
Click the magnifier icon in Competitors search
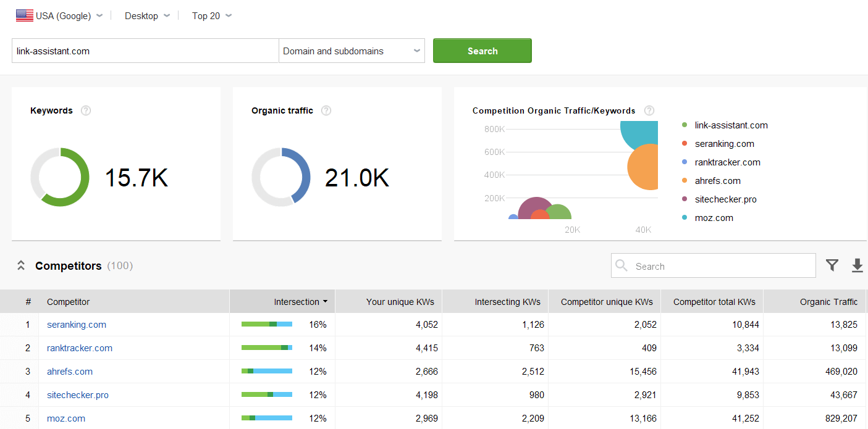point(622,266)
